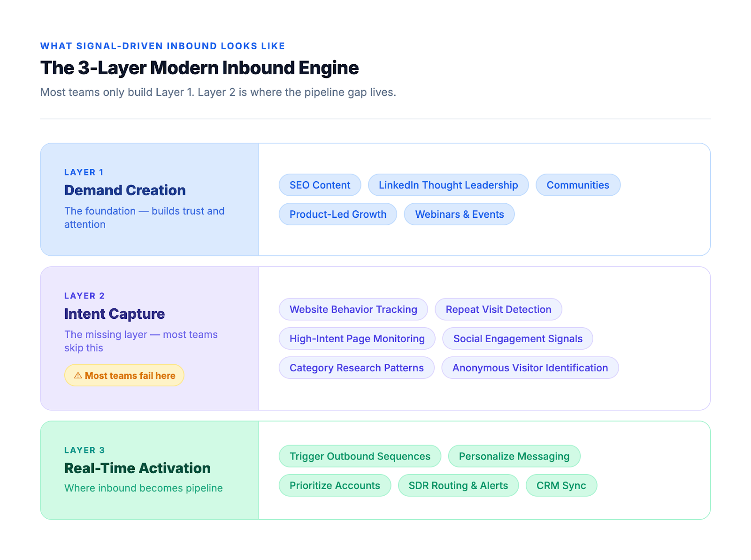The height and width of the screenshot is (560, 751).
Task: Click the Intent Capture layer heading
Action: pyautogui.click(x=114, y=314)
